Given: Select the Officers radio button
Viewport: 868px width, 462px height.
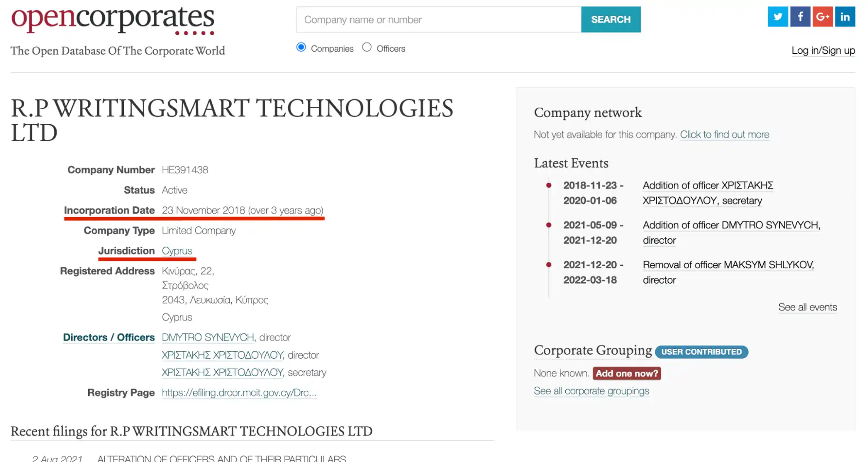Looking at the screenshot, I should click(367, 47).
